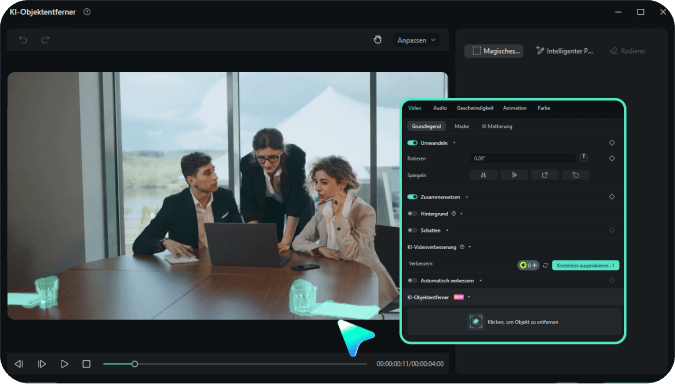675x384 pixels.
Task: Click the rotation dial icon beside Rotieren
Action: point(584,158)
